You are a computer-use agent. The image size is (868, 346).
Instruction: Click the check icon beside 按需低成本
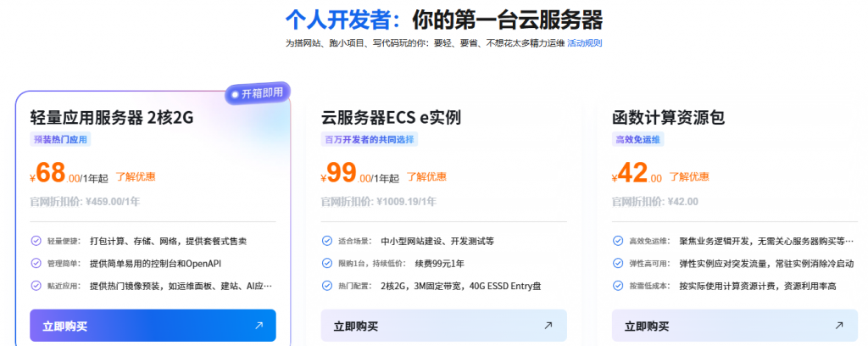point(618,286)
